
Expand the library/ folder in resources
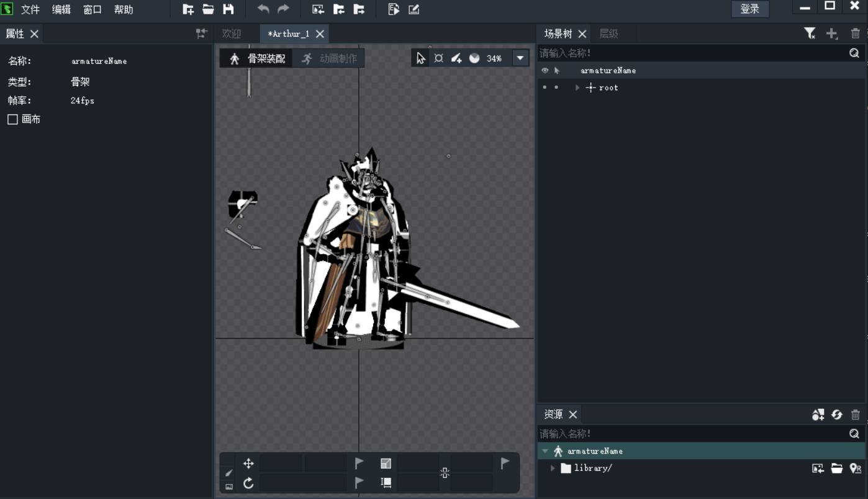(553, 468)
